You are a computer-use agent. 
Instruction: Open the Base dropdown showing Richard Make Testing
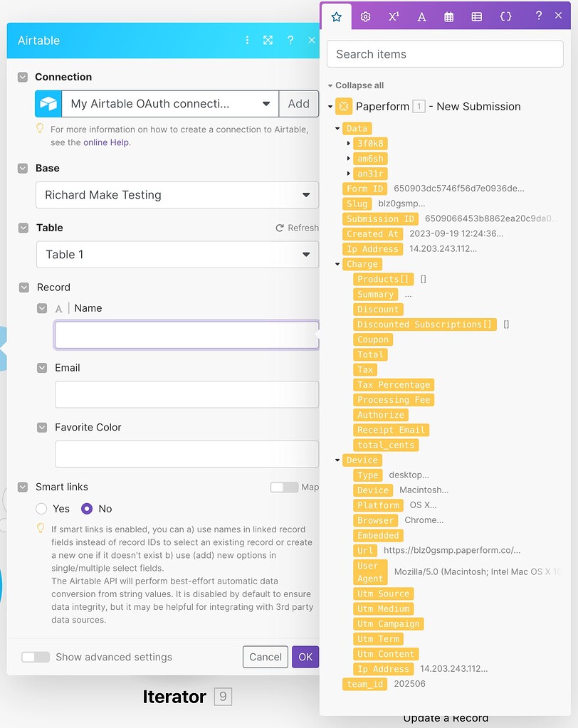(x=177, y=195)
